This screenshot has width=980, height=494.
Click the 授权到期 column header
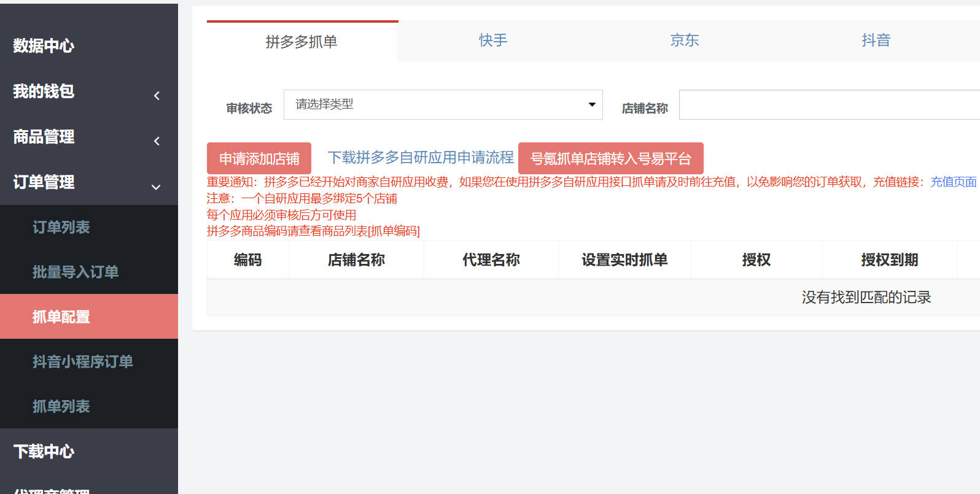click(890, 260)
